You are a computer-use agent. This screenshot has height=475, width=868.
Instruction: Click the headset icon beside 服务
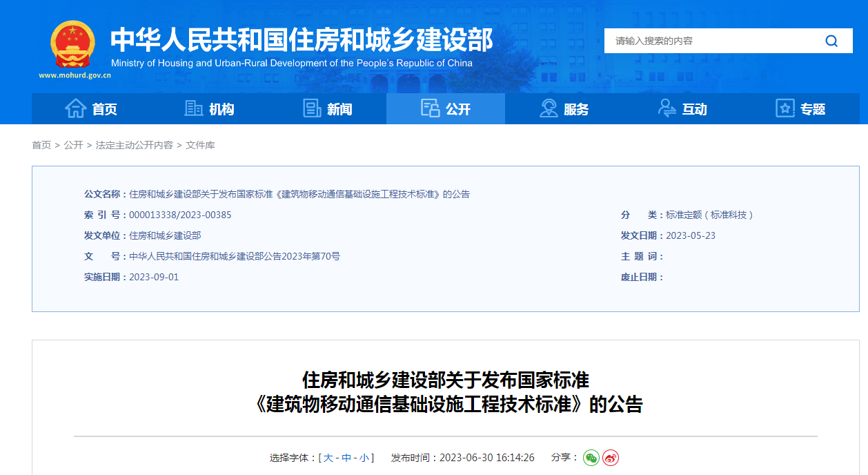click(549, 108)
